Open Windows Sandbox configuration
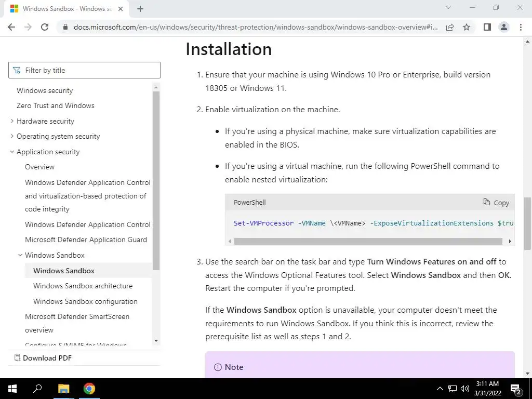532x399 pixels. 85,301
